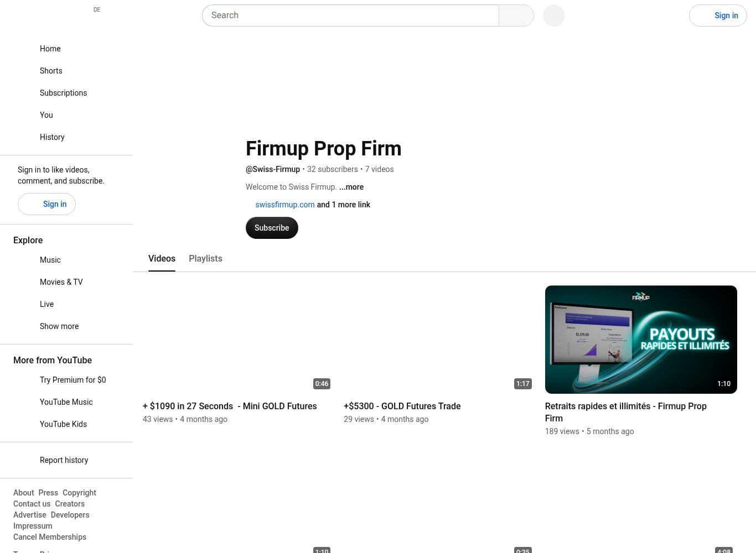Click the 0:46 duration badge
The image size is (756, 553).
322,383
